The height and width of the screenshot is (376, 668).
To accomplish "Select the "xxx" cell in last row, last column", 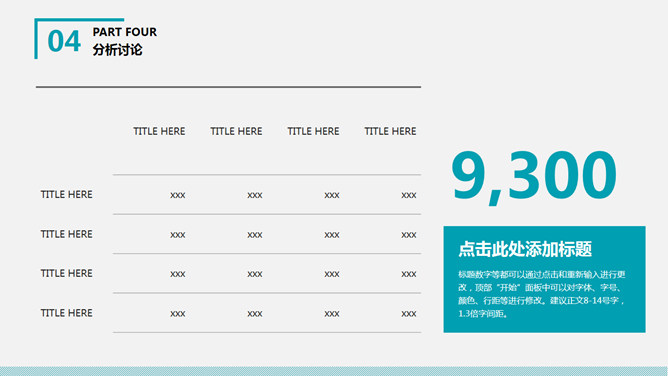I will 409,313.
